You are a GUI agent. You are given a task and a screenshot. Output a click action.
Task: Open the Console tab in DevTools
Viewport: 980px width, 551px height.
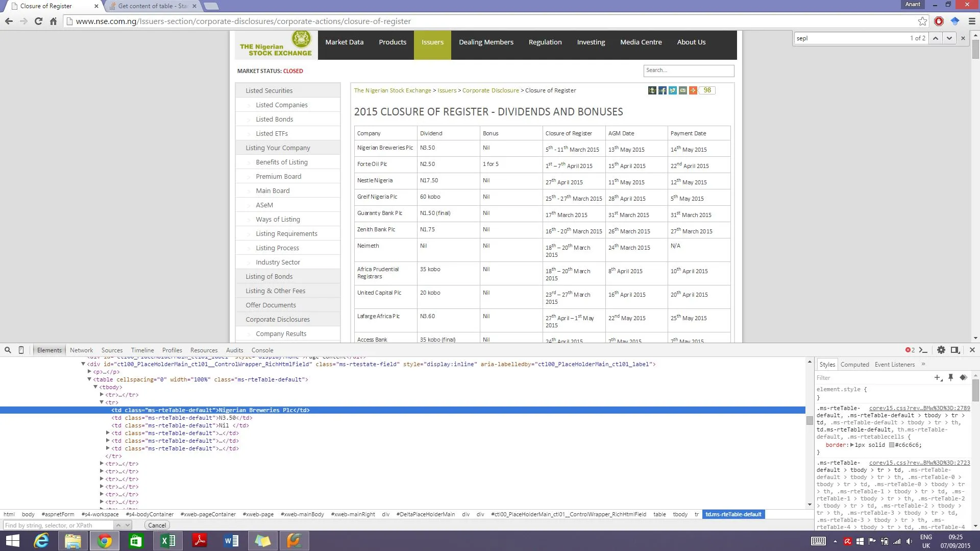coord(262,350)
